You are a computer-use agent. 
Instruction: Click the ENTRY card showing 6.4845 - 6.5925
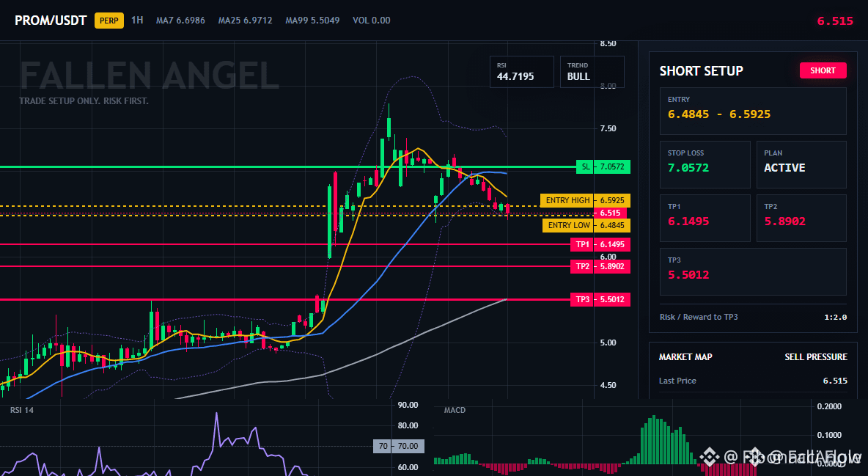[x=753, y=111]
